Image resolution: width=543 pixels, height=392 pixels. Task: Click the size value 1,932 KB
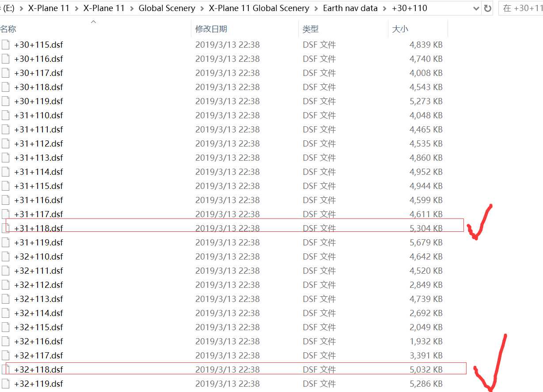(x=426, y=341)
